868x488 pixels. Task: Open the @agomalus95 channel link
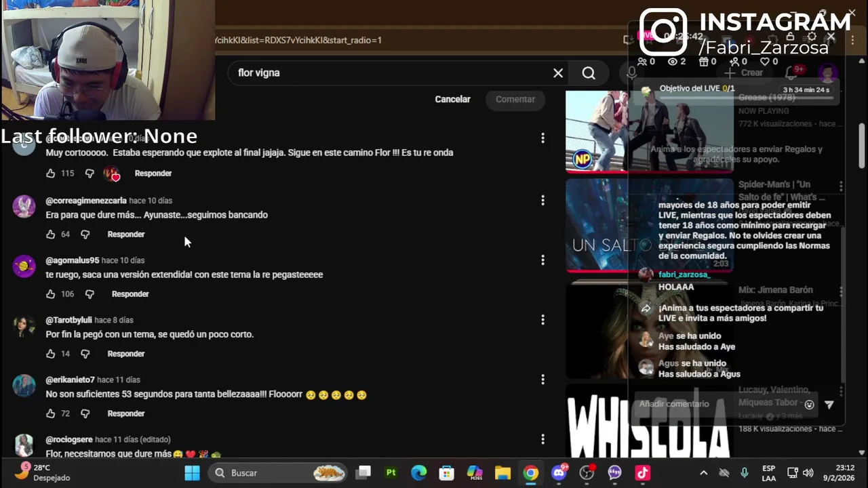pyautogui.click(x=72, y=260)
